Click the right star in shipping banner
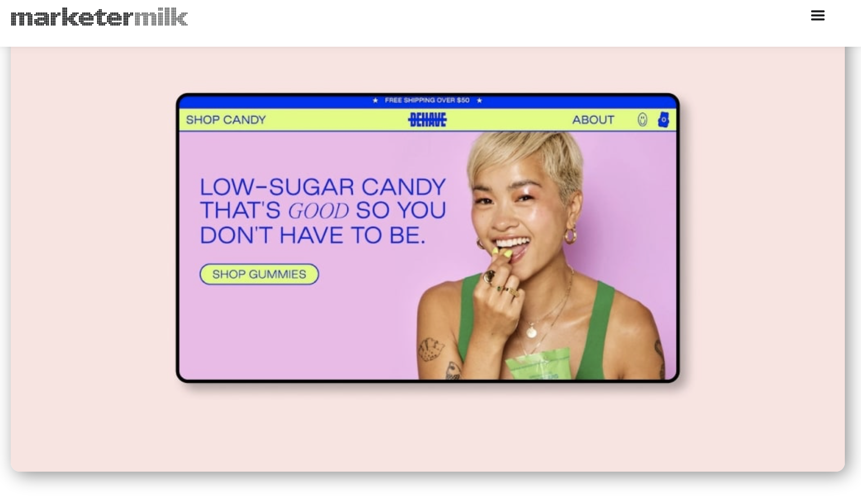The width and height of the screenshot is (861, 504). 479,100
